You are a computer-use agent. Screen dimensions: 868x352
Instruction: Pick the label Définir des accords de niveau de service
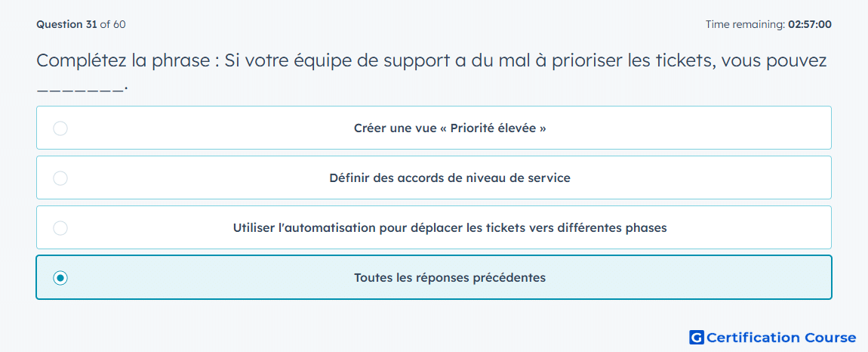pos(450,178)
